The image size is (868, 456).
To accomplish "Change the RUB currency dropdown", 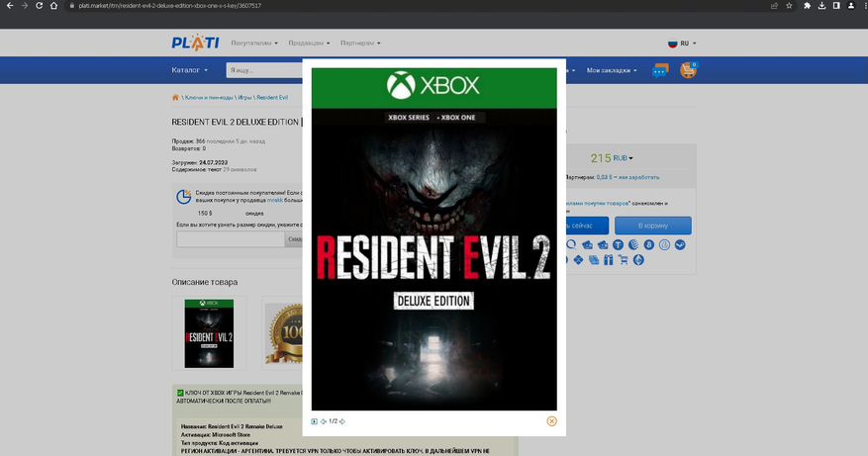I will coord(623,158).
